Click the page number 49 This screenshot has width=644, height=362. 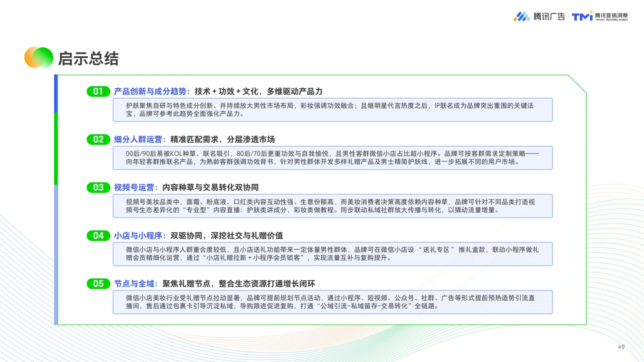click(621, 347)
